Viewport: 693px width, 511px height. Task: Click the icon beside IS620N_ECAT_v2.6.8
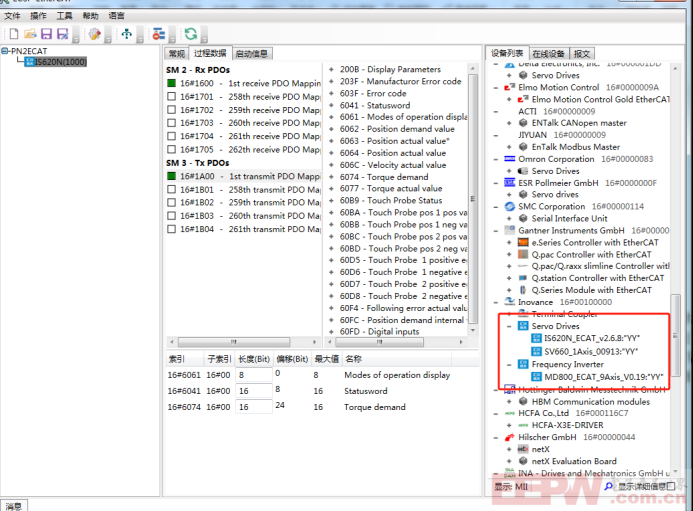point(536,338)
